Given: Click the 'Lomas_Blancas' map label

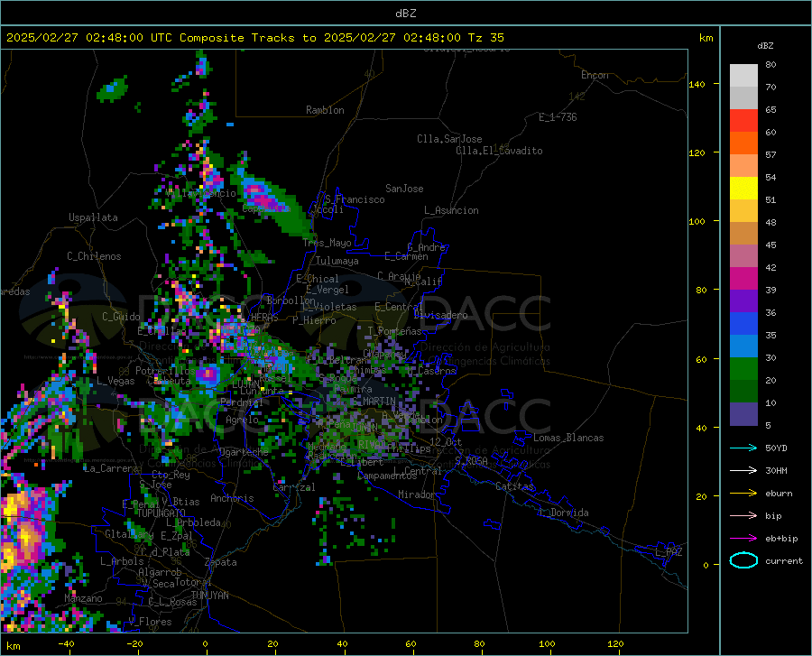Looking at the screenshot, I should pos(568,438).
